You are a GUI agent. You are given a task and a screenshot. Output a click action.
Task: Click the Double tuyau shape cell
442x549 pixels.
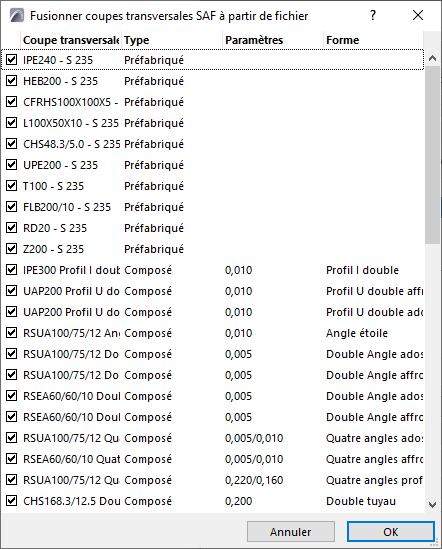click(x=361, y=501)
